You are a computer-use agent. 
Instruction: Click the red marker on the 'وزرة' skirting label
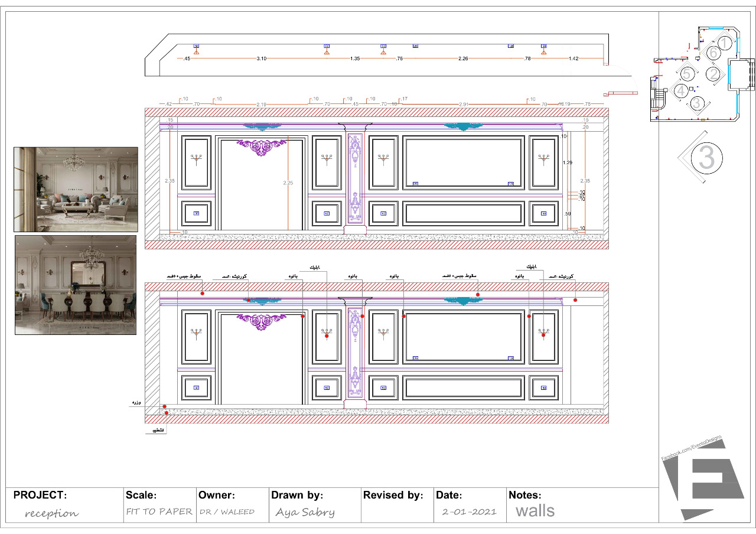[x=164, y=406]
